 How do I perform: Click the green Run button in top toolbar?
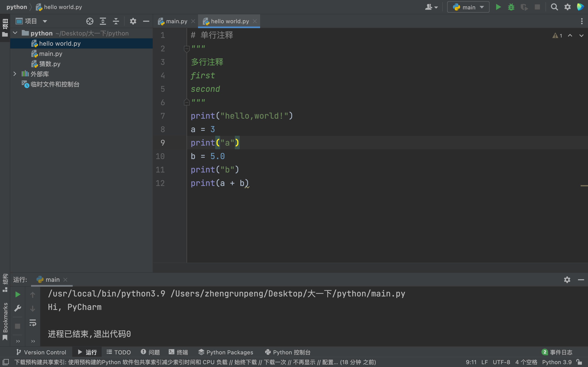tap(498, 7)
